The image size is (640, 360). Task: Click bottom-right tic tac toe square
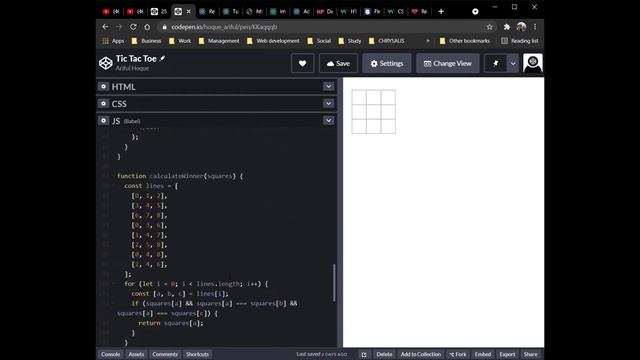pyautogui.click(x=388, y=126)
